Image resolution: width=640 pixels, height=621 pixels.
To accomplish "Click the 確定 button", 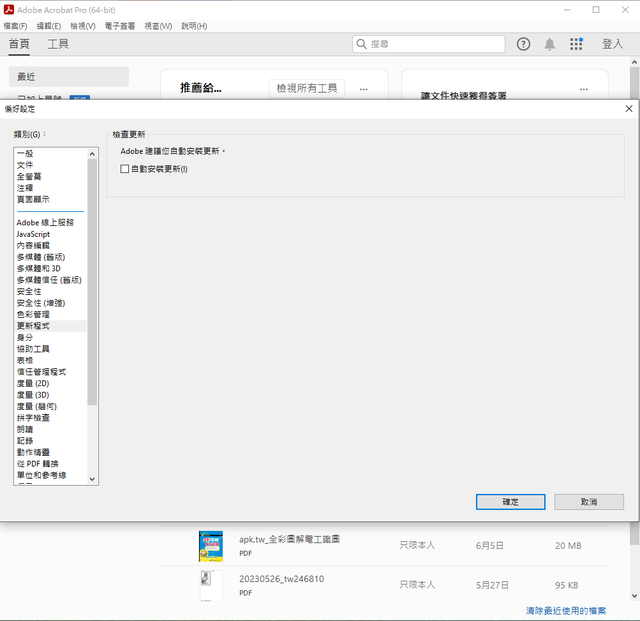I will (x=510, y=502).
